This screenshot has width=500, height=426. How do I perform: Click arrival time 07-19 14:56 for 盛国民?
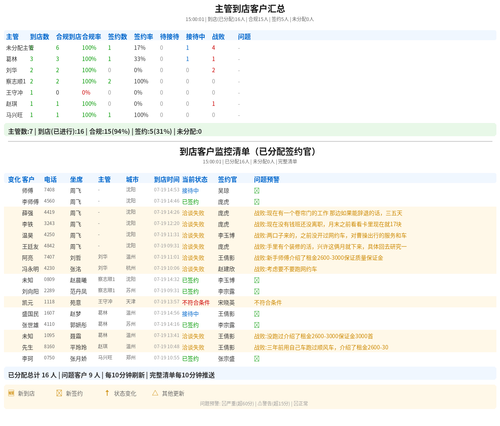coord(167,313)
